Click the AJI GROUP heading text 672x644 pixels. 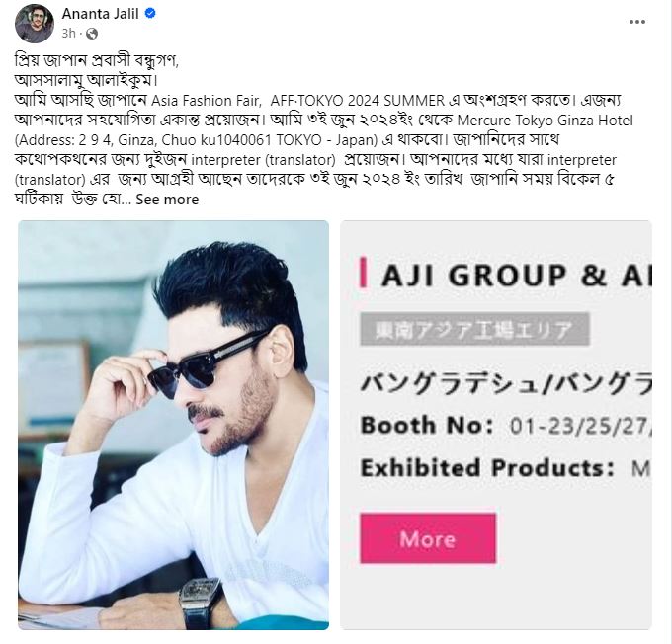pos(517,275)
